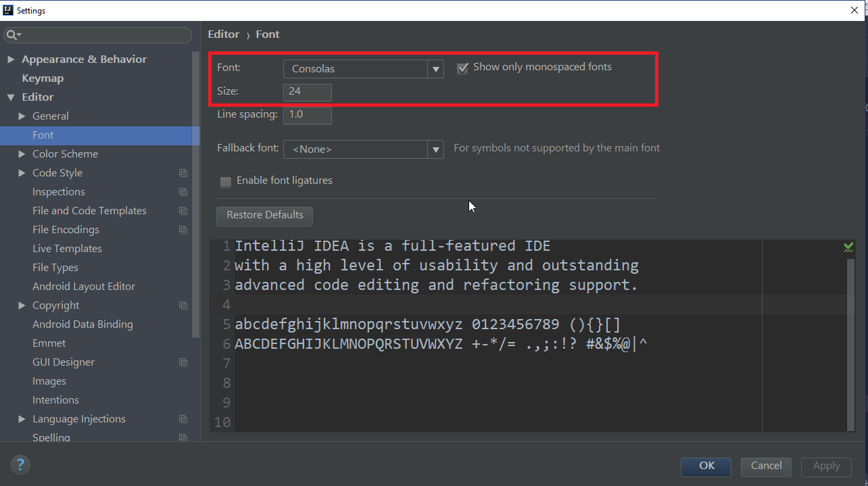Uncheck Show only monospaced fonts
Screen dimensions: 868x486
(462, 68)
